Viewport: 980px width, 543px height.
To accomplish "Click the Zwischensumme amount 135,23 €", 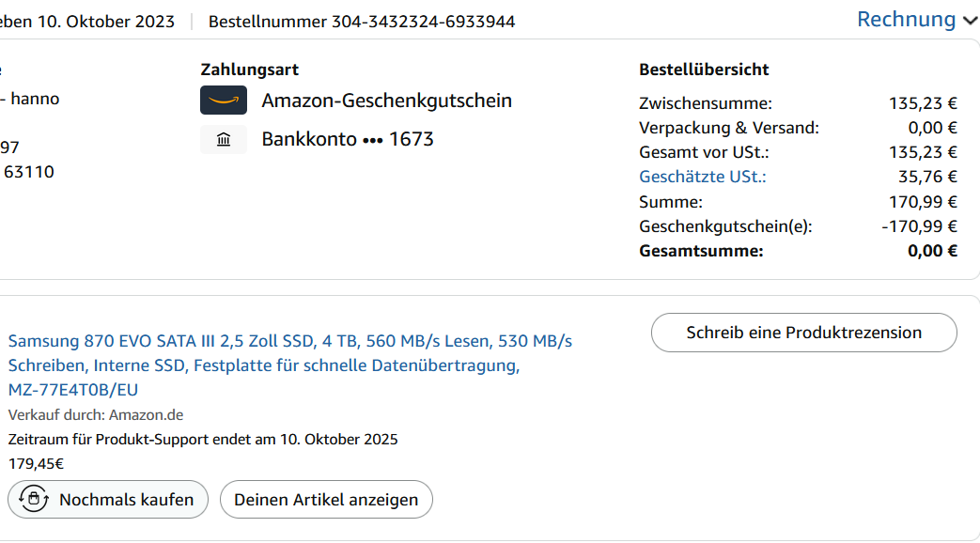I will tap(923, 103).
